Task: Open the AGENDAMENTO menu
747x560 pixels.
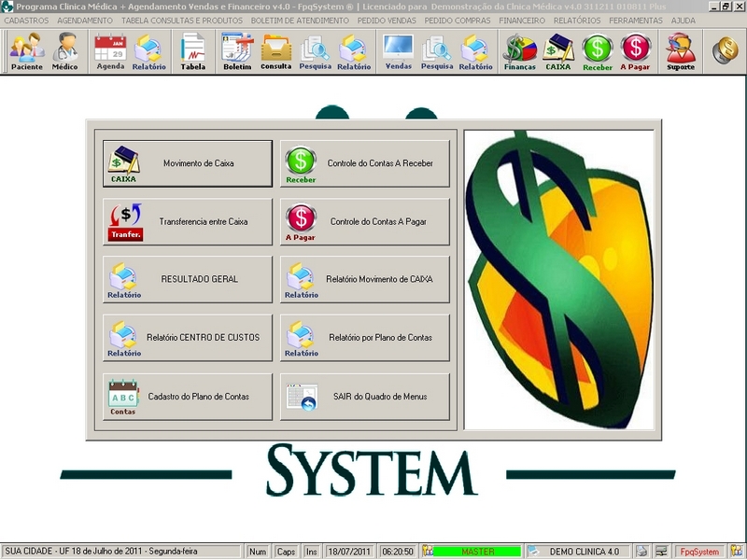Action: click(85, 21)
